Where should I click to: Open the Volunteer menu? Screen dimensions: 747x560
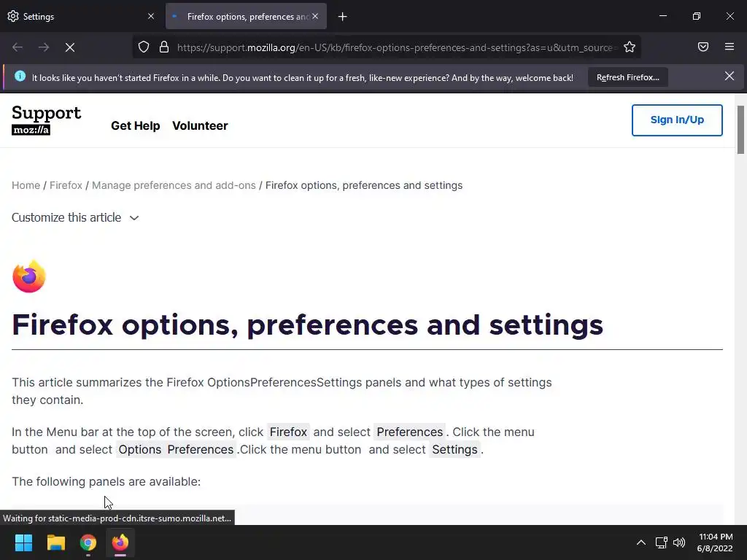coord(200,125)
